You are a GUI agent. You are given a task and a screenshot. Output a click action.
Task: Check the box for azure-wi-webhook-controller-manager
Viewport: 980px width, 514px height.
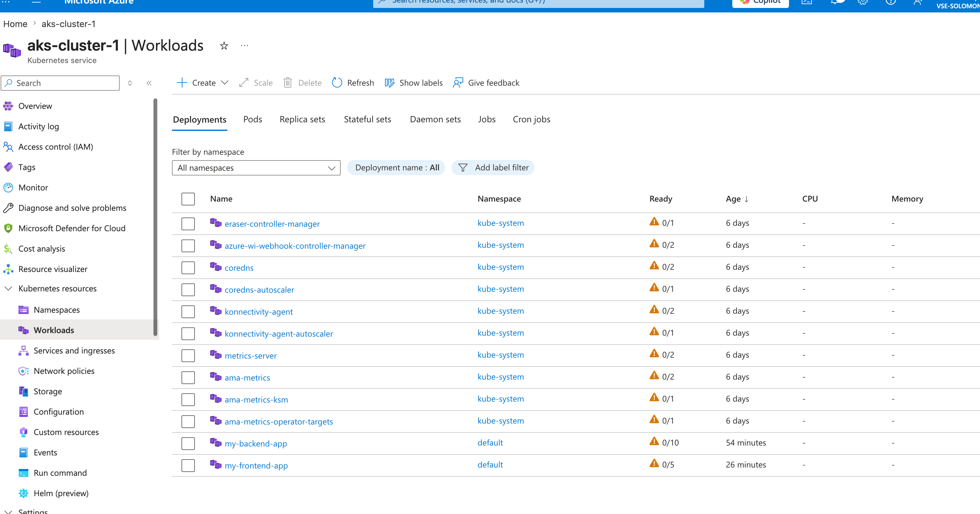188,246
